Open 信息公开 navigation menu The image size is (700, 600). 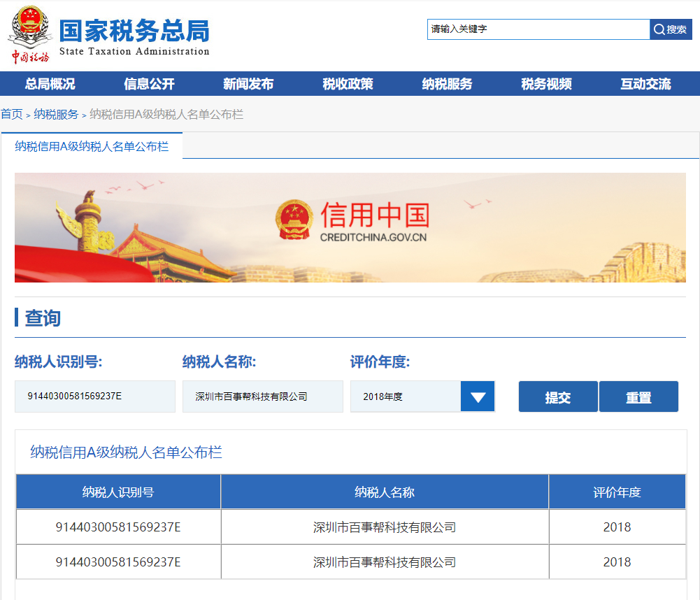pyautogui.click(x=149, y=84)
